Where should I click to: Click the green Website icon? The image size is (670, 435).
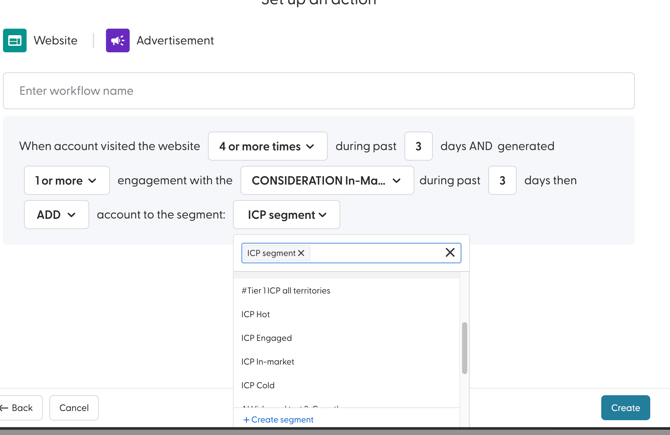click(15, 41)
